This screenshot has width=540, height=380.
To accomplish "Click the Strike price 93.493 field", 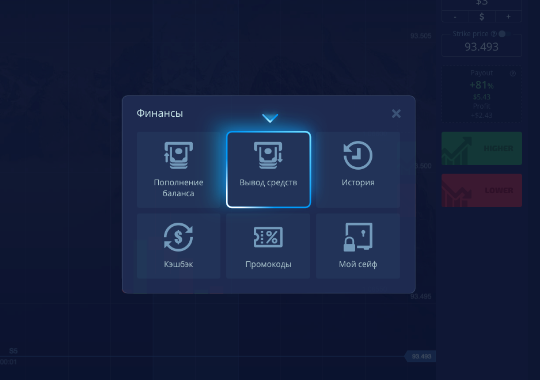I will tap(481, 47).
